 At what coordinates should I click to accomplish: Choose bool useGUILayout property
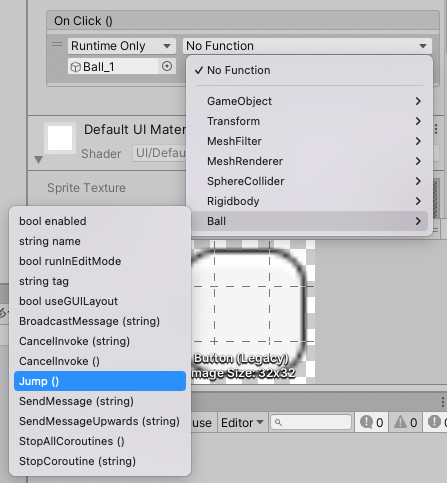tap(100, 301)
